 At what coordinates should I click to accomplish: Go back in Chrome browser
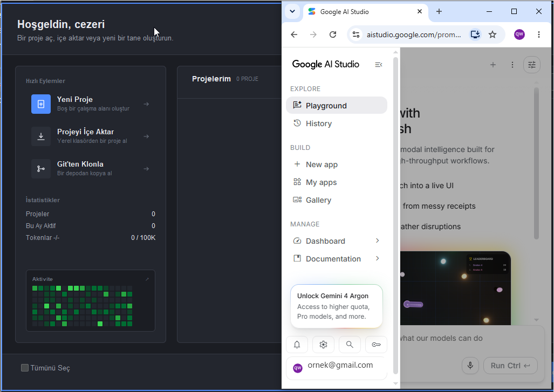coord(294,35)
